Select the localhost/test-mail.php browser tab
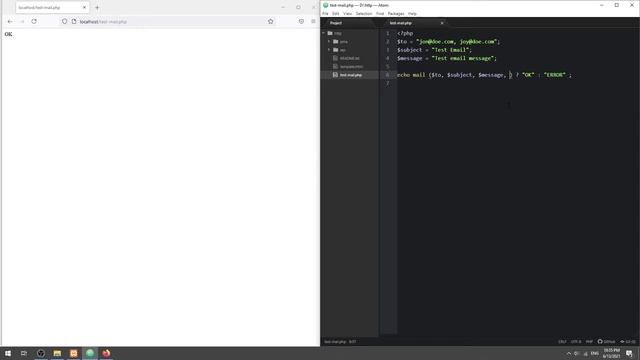Viewport: 640px width, 360px height. [x=52, y=7]
